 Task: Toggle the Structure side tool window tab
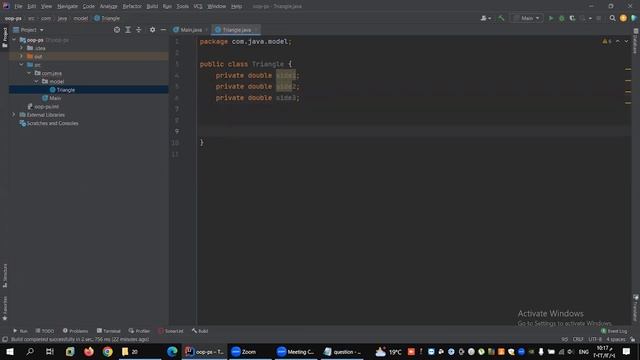[5, 276]
